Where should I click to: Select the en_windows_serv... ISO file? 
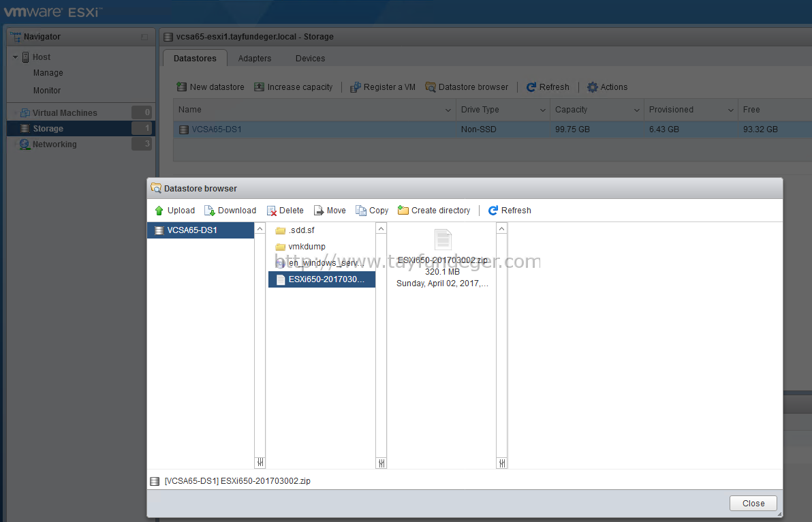[x=321, y=263]
